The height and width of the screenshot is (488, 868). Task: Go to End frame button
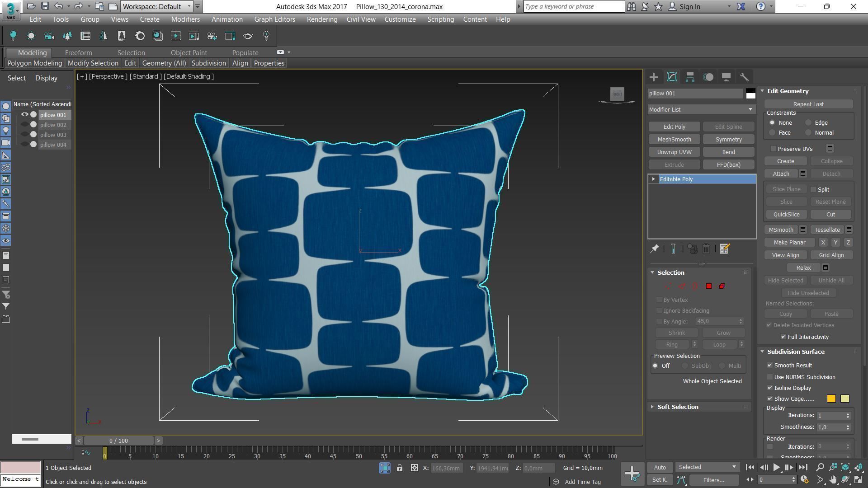pos(803,468)
